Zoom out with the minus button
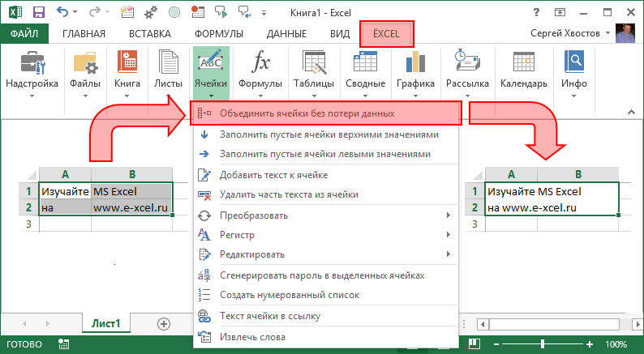Image resolution: width=644 pixels, height=354 pixels. click(x=496, y=344)
